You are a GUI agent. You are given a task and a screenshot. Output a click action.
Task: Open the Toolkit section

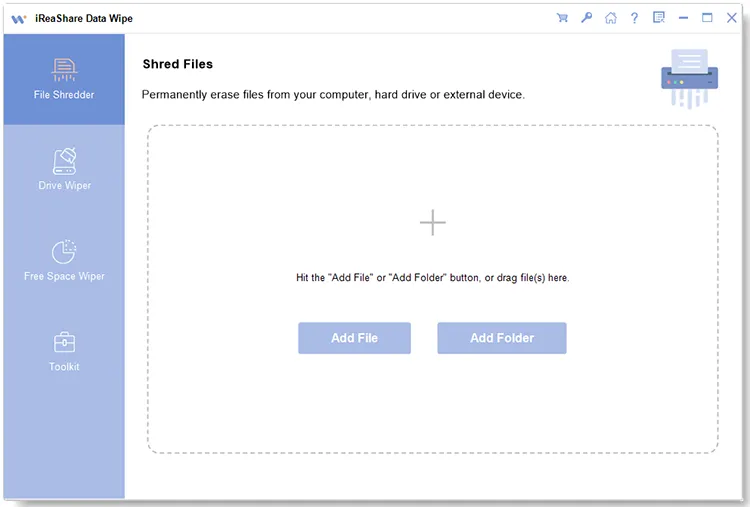pos(64,351)
